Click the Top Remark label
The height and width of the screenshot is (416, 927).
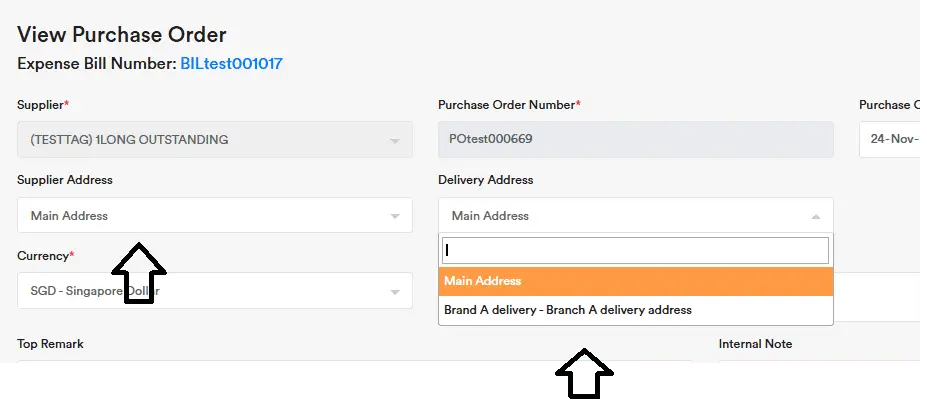point(50,344)
